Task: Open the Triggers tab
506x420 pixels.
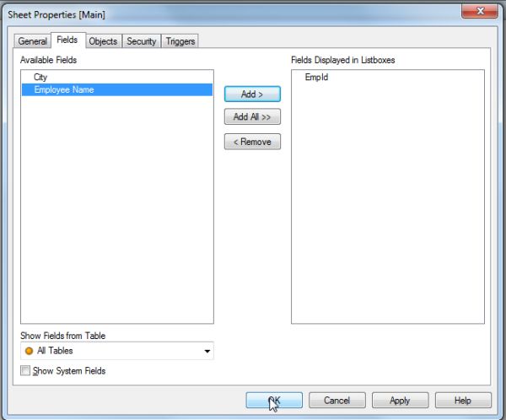Action: (x=180, y=41)
